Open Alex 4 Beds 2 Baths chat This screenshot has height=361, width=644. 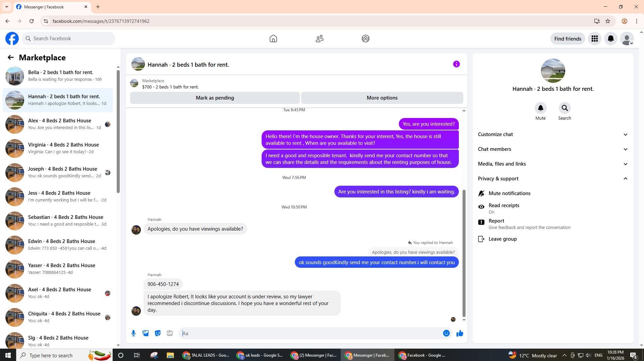coord(58,124)
